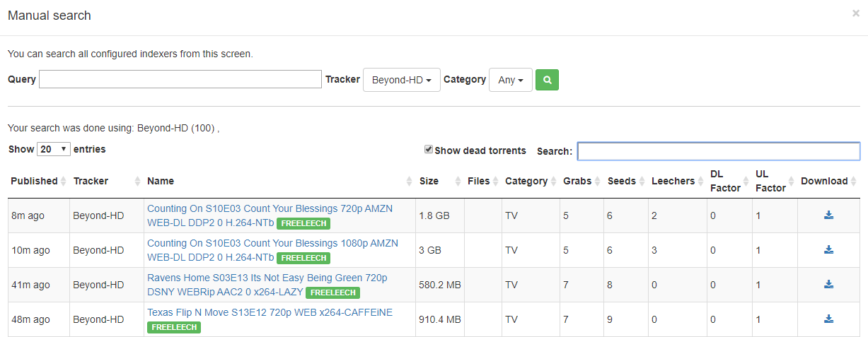Click Seeds value 9 in Texas Flip row

pos(610,319)
